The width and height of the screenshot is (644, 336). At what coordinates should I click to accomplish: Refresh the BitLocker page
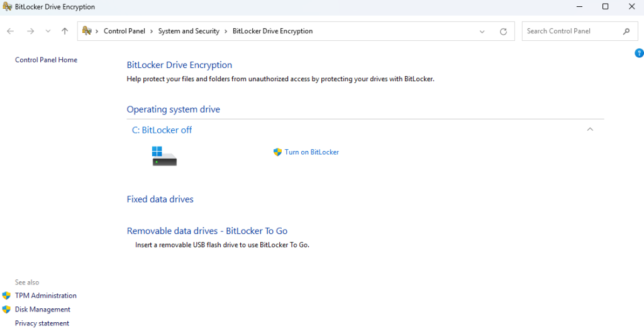(x=503, y=31)
